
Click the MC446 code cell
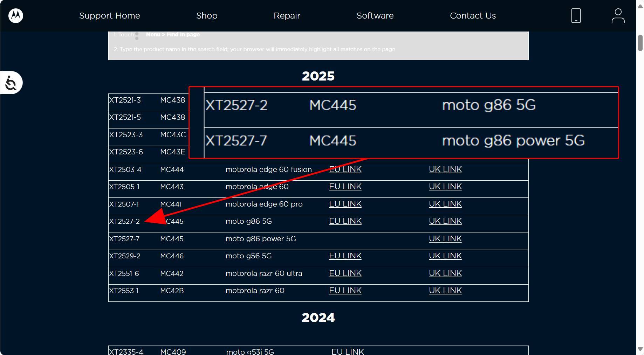(x=172, y=256)
